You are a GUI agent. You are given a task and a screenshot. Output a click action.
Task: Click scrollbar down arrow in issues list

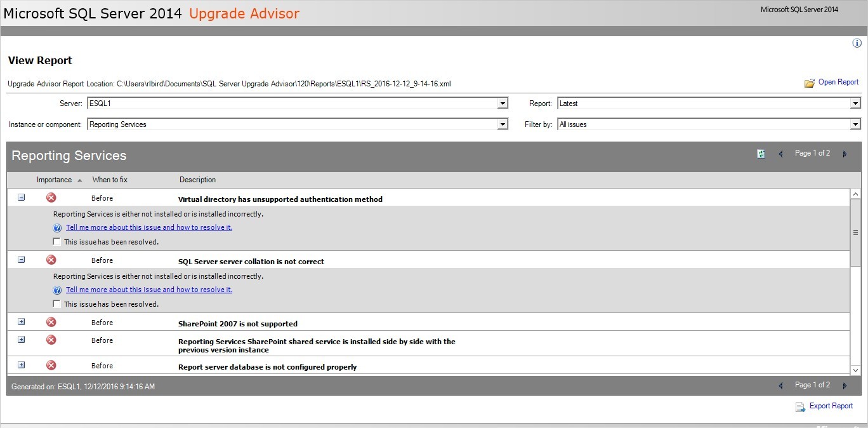[x=855, y=370]
